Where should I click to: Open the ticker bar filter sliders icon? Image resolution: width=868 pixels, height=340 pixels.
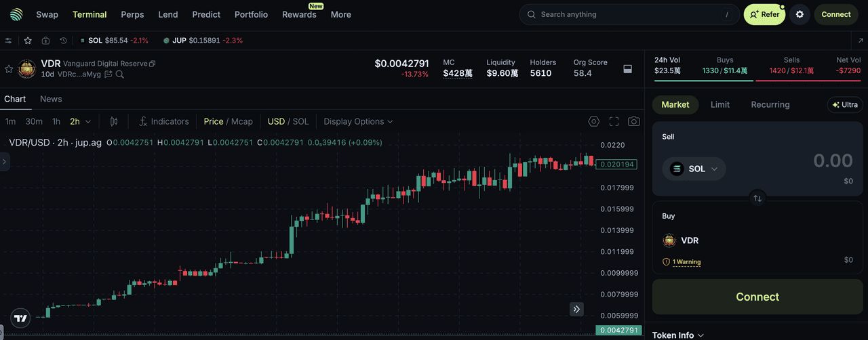pos(8,41)
